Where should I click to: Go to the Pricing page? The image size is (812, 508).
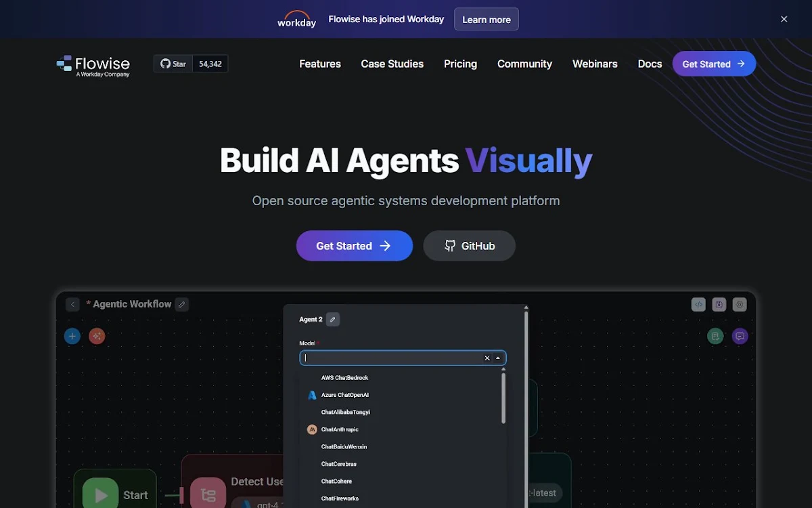point(460,64)
